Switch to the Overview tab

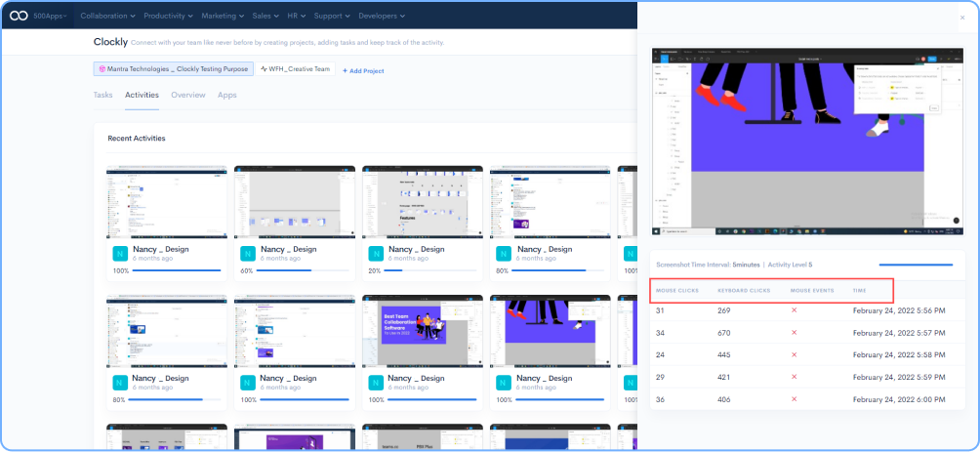point(187,95)
